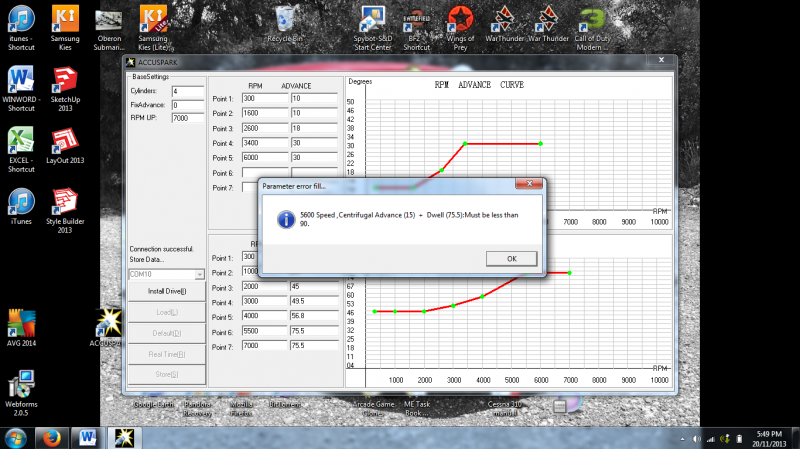Open the Call of Duty Modern icon

click(592, 29)
